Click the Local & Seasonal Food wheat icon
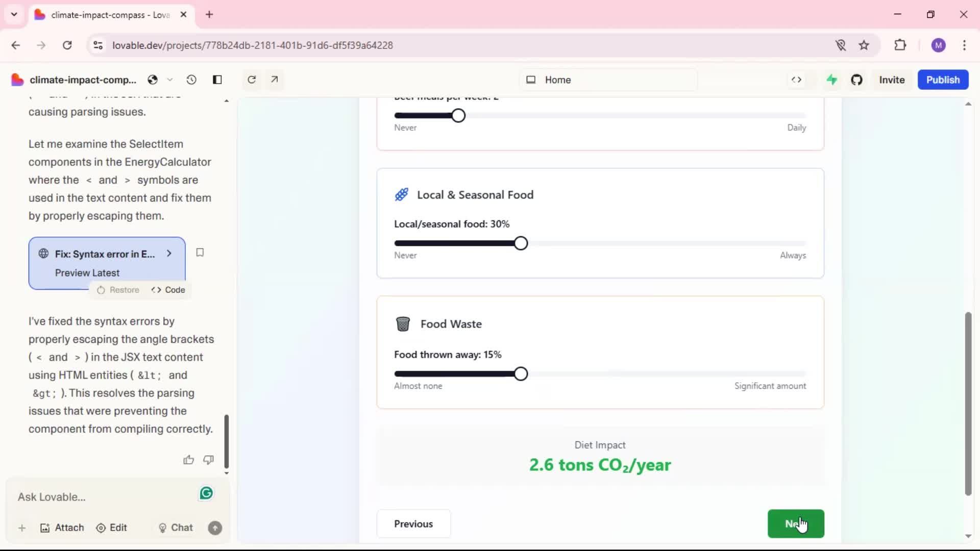 pos(402,194)
